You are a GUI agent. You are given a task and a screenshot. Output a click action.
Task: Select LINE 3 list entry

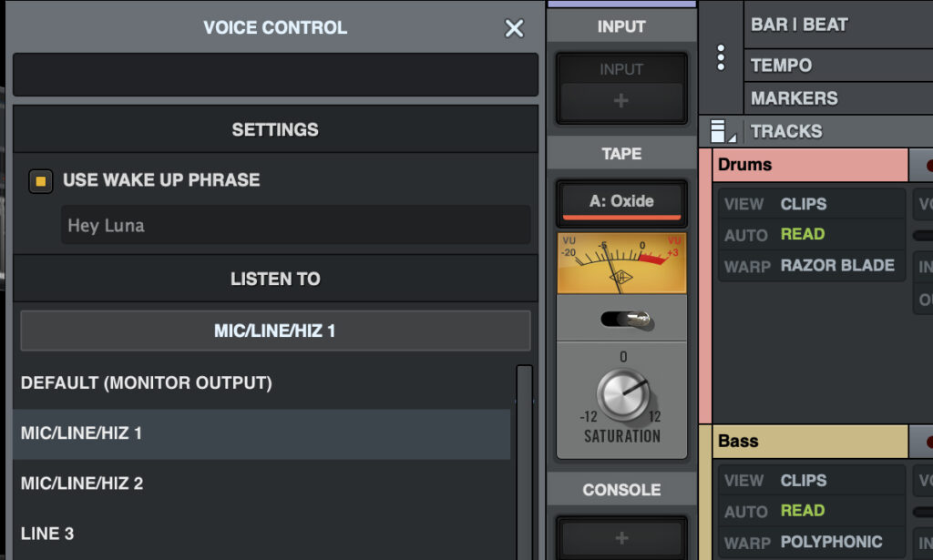[261, 534]
